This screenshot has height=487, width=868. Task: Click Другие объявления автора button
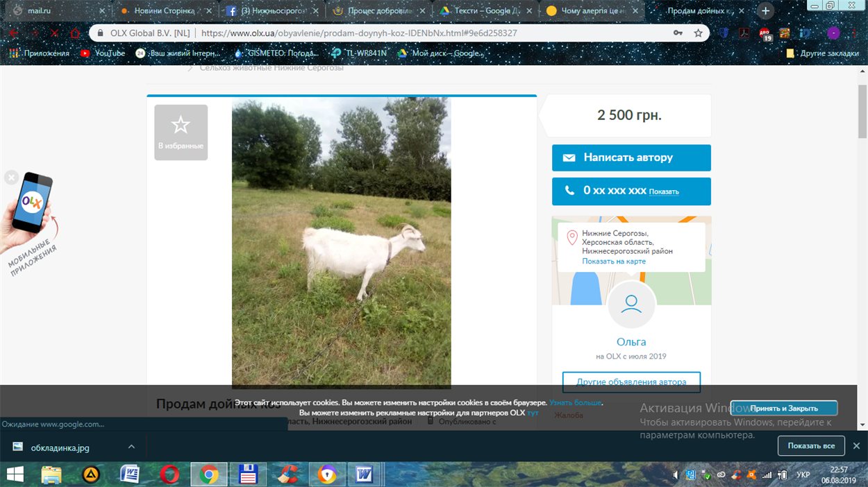631,382
